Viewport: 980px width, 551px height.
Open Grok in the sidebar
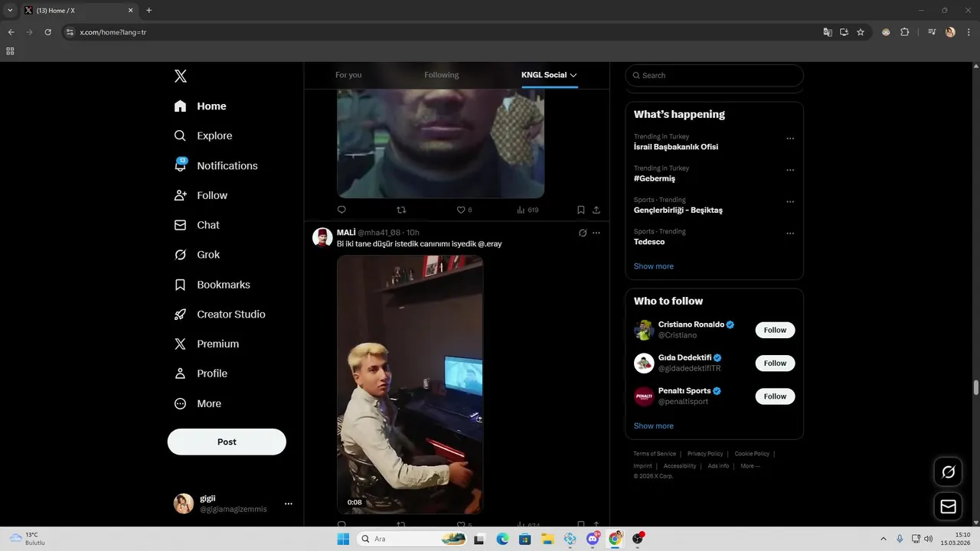click(x=198, y=255)
